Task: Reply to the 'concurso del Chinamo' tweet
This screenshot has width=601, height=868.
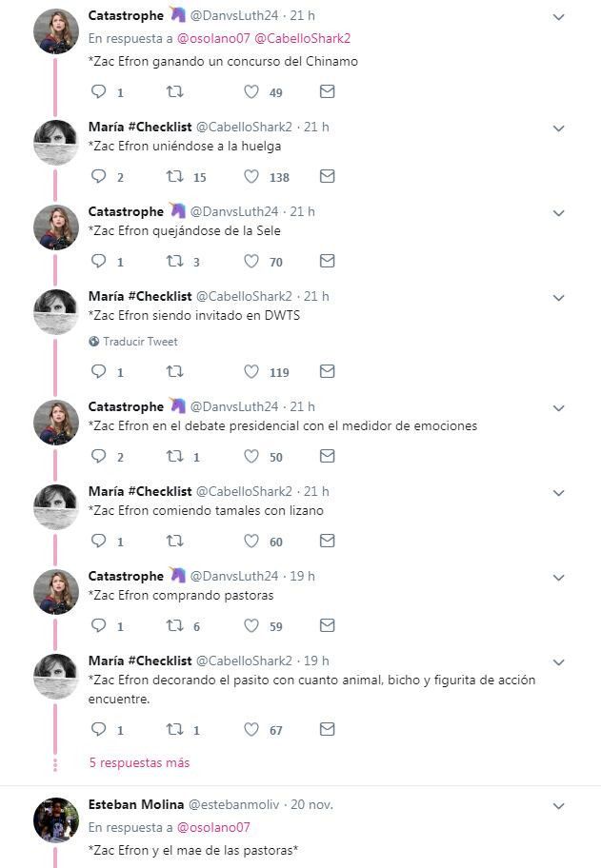Action: [x=98, y=92]
